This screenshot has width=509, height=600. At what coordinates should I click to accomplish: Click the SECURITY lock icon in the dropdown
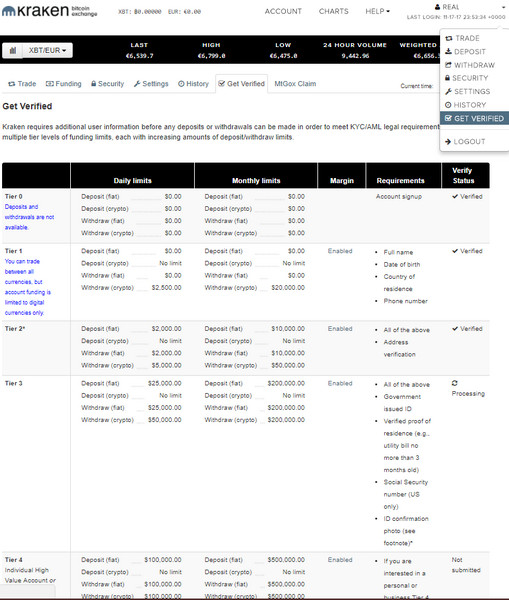[447, 78]
